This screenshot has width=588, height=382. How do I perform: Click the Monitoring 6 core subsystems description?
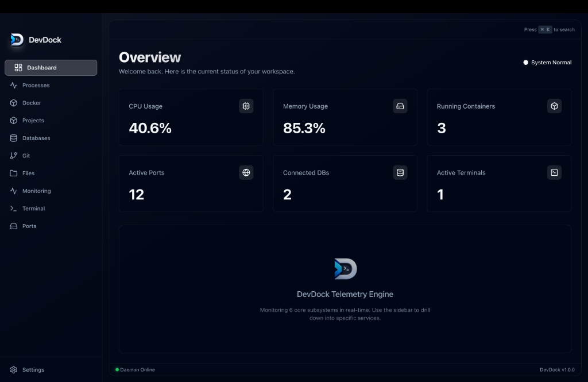[x=345, y=314]
